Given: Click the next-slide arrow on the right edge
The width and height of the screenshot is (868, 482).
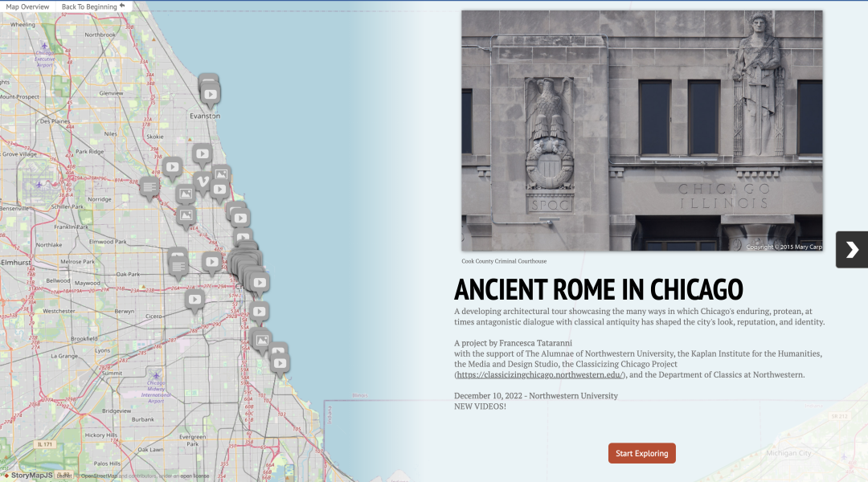Looking at the screenshot, I should coord(851,250).
